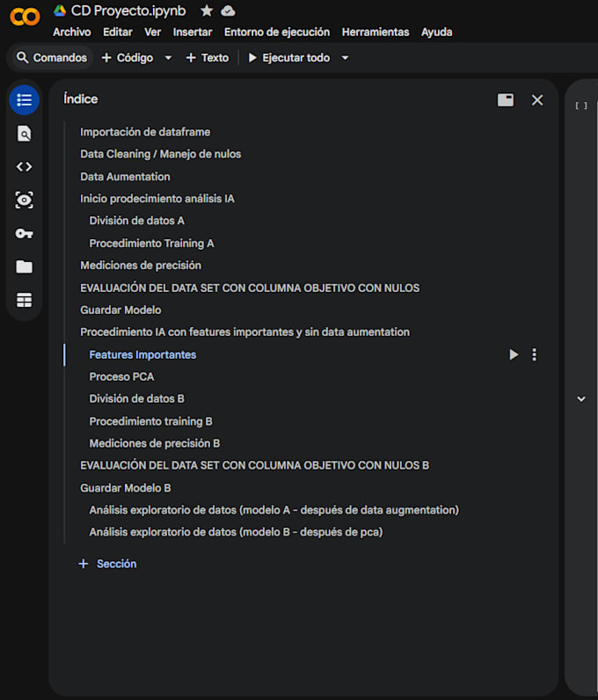Open the variable inspector eye icon

(x=24, y=200)
